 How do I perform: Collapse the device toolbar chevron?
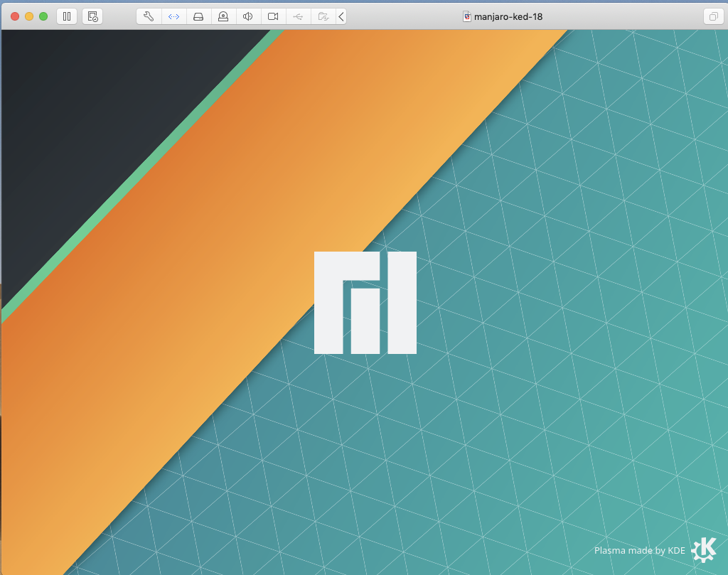tap(341, 17)
